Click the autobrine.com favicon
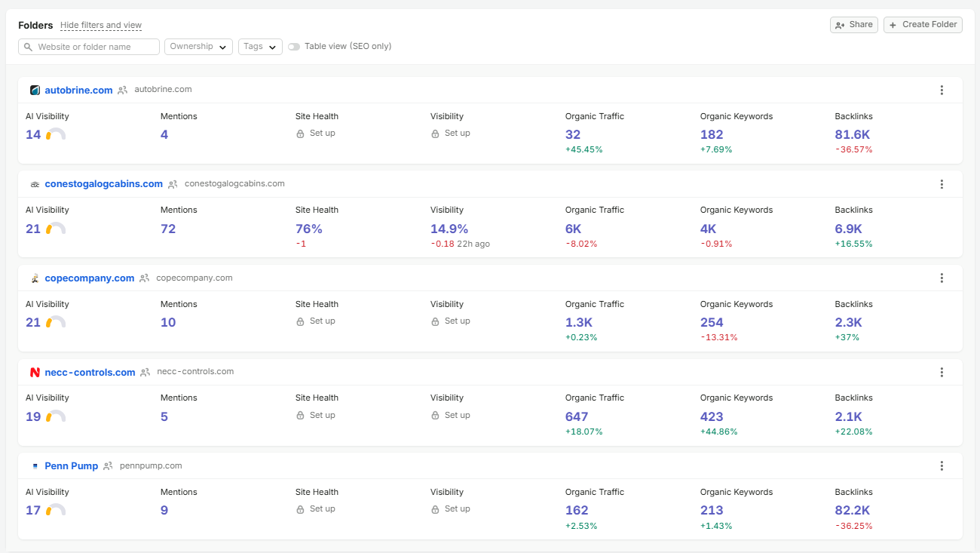The image size is (980, 553). tap(35, 91)
